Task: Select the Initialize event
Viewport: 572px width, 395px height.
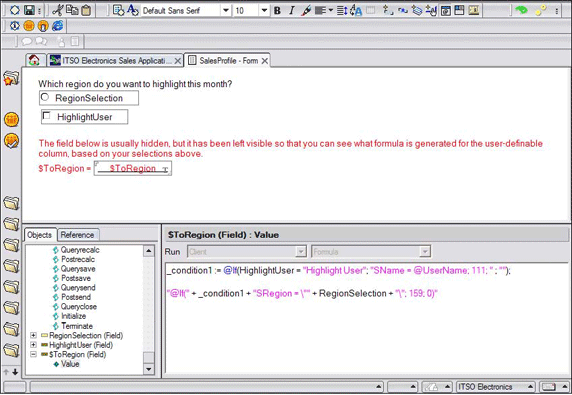Action: click(x=73, y=316)
